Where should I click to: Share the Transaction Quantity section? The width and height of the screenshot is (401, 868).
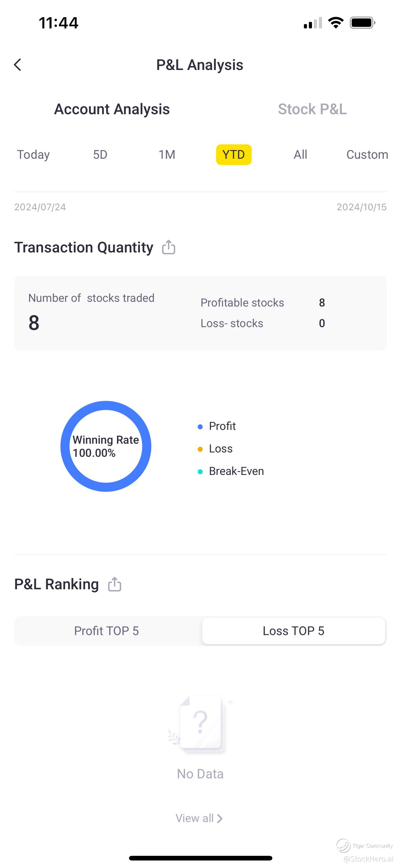(x=168, y=247)
